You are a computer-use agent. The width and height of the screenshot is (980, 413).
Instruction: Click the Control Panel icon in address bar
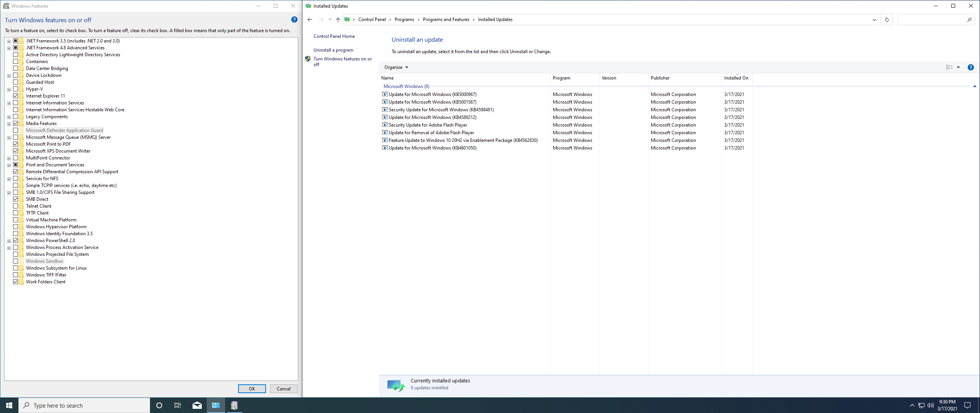[x=347, y=20]
